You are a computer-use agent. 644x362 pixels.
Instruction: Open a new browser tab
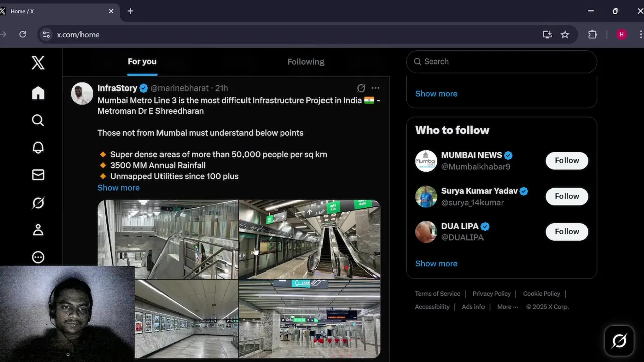coord(130,11)
